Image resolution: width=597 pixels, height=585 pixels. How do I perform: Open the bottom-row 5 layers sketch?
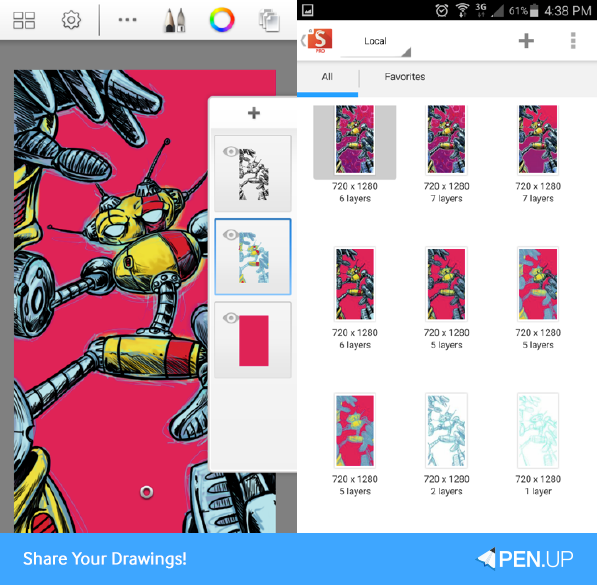pyautogui.click(x=355, y=430)
